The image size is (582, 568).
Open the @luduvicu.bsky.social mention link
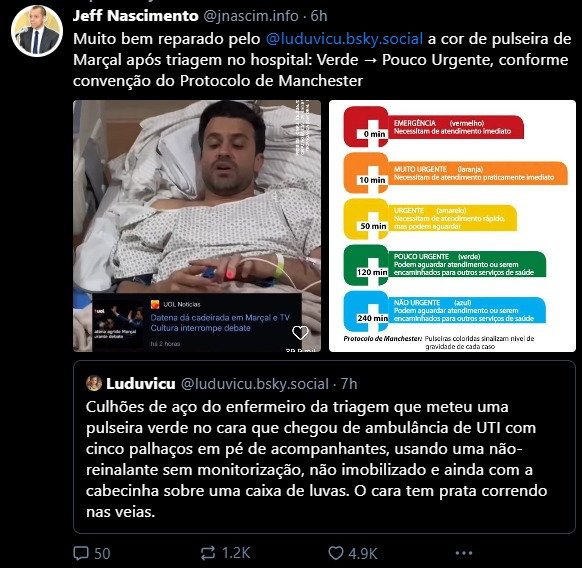[344, 39]
